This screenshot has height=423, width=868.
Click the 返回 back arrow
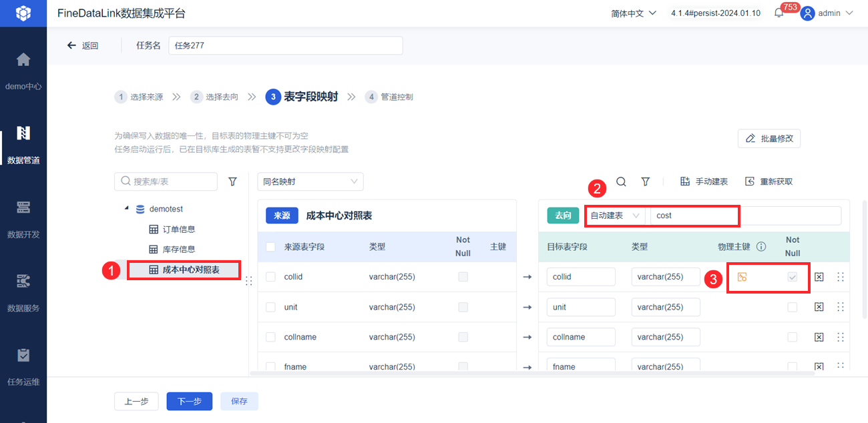[71, 45]
